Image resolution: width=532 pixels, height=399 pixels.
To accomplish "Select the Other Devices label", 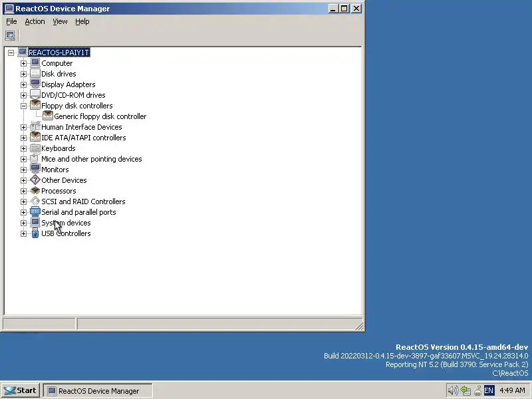I will [x=64, y=180].
